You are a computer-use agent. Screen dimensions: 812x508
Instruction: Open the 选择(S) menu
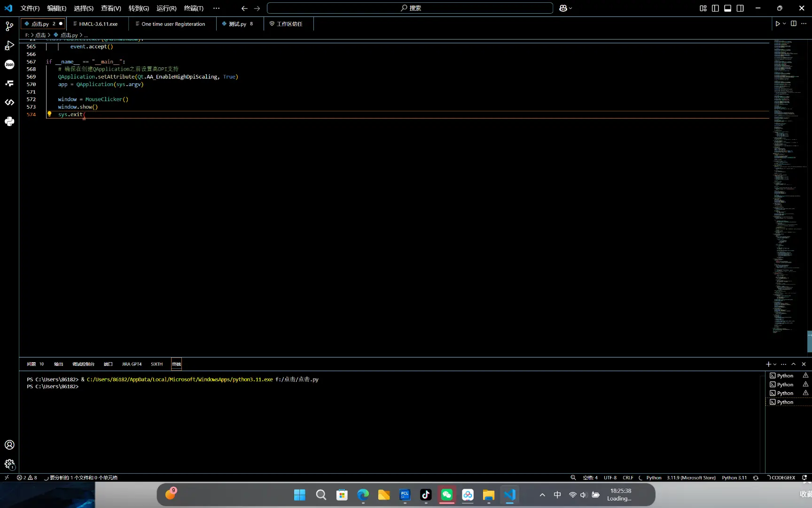[84, 8]
